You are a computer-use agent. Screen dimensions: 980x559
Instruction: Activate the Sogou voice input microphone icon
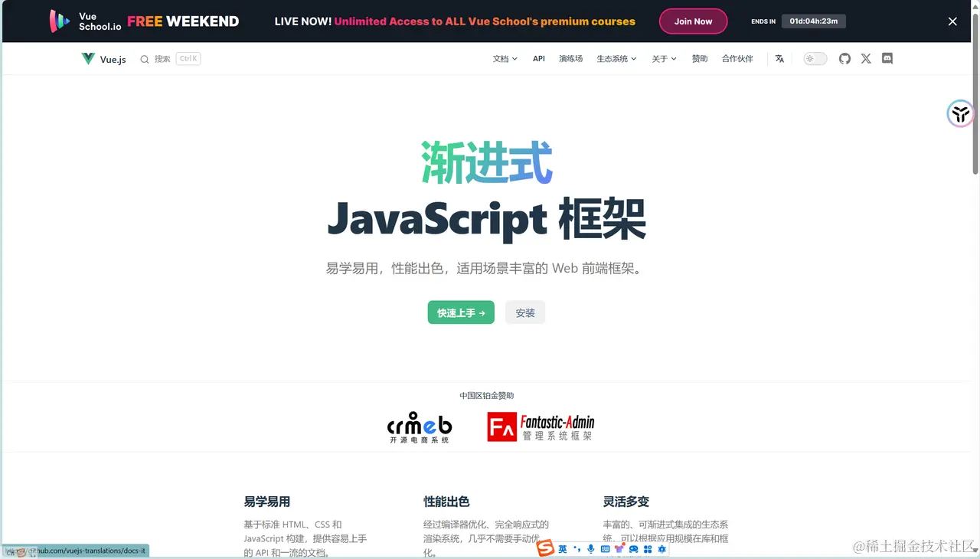click(590, 549)
